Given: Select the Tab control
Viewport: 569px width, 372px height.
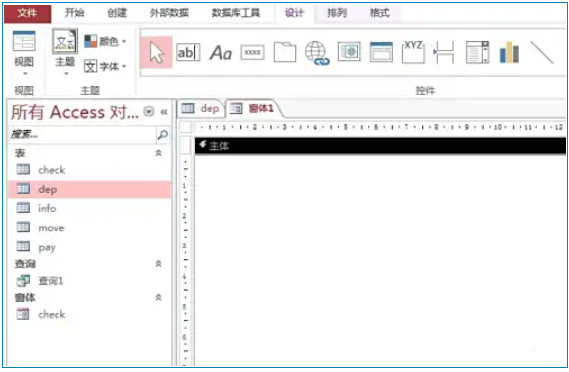Looking at the screenshot, I should 285,52.
